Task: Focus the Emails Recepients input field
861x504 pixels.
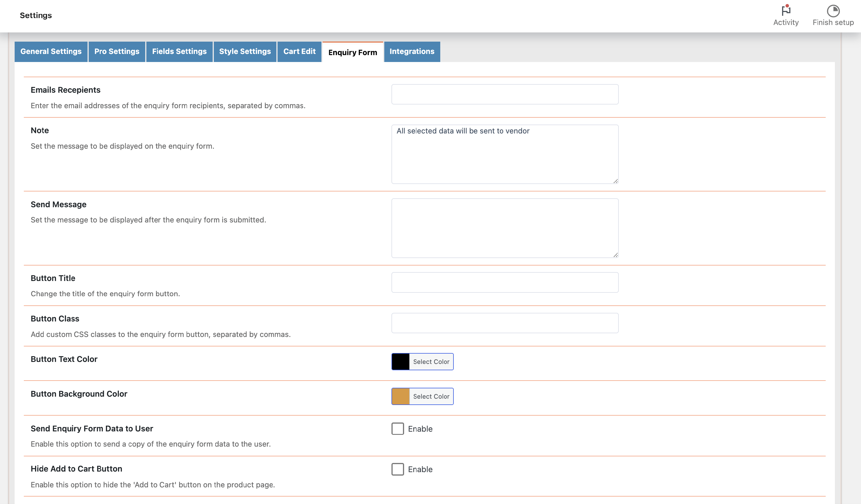Action: 505,94
